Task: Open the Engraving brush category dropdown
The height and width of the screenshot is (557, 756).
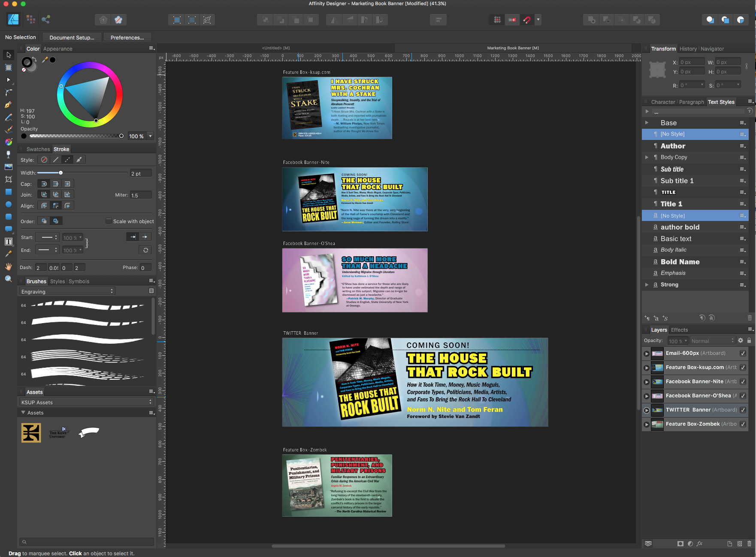Action: (67, 291)
